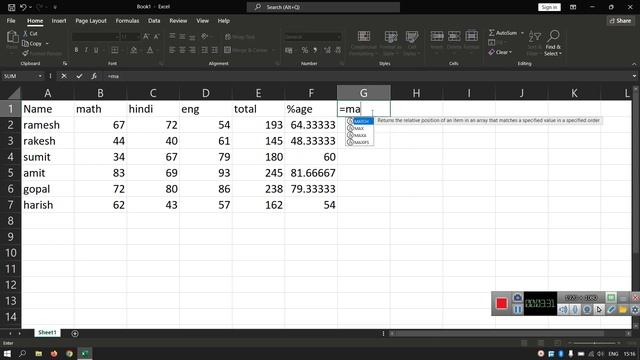Viewport: 640px width, 360px height.
Task: Open the Windows Start menu
Action: pyautogui.click(x=7, y=353)
